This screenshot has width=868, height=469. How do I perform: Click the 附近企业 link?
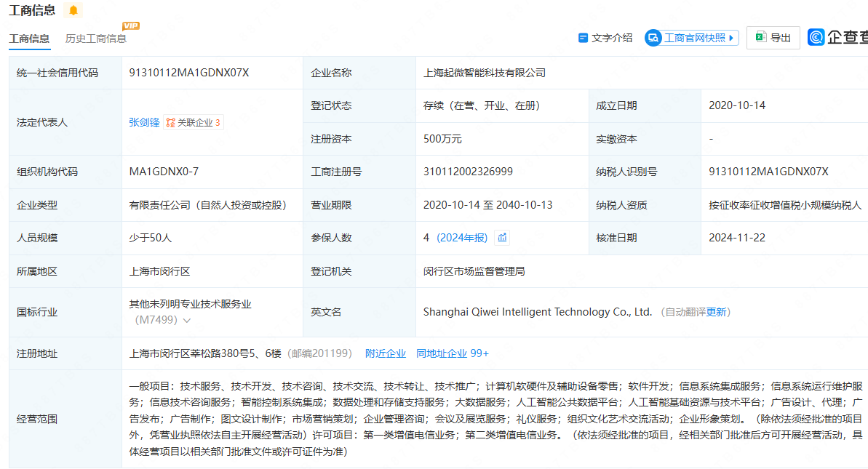(386, 353)
